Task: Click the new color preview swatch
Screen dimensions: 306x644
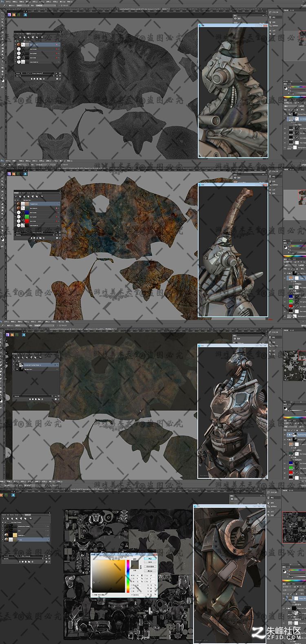Action: [x=135, y=562]
